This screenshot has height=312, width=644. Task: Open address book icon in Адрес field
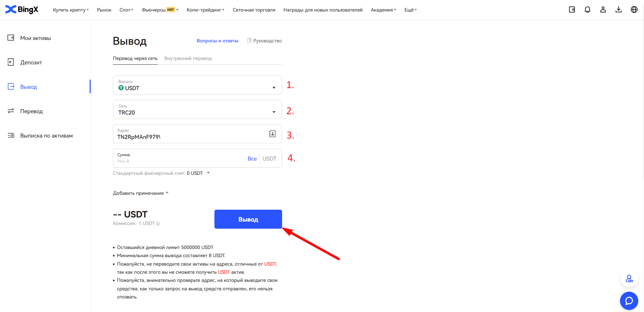tap(272, 134)
